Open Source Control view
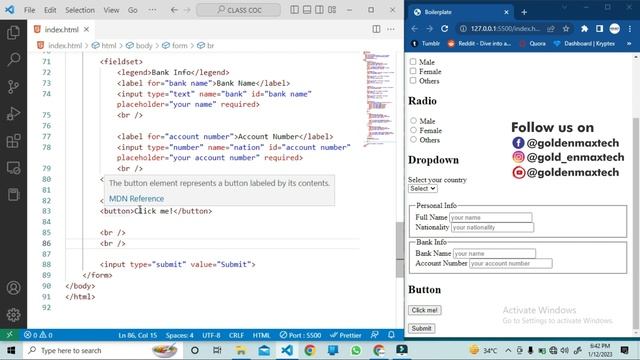This screenshot has width=640, height=360. point(13,87)
